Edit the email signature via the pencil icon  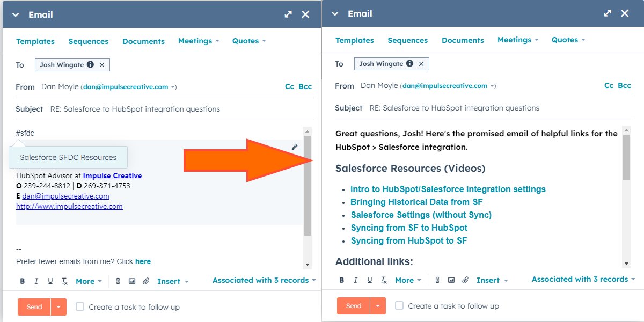294,147
